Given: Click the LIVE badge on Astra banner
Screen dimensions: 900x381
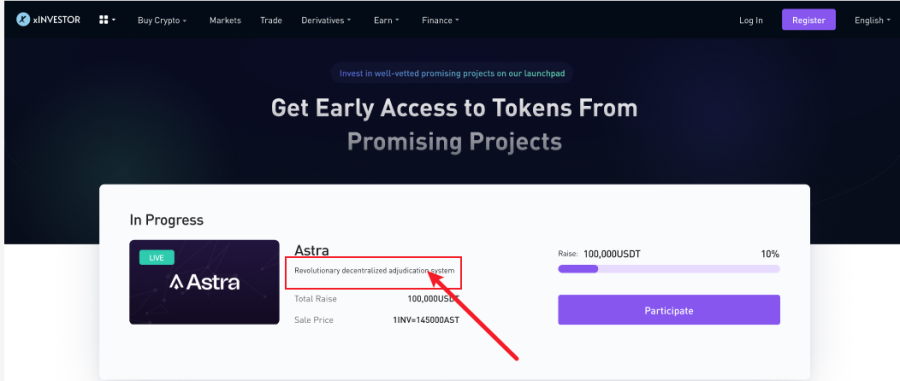Looking at the screenshot, I should pos(157,258).
